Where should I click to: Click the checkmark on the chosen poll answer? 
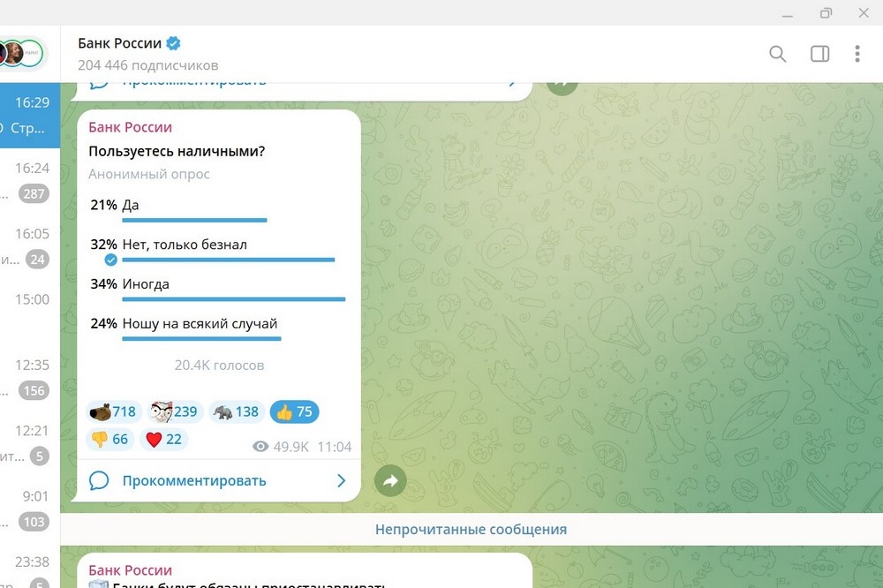(111, 260)
